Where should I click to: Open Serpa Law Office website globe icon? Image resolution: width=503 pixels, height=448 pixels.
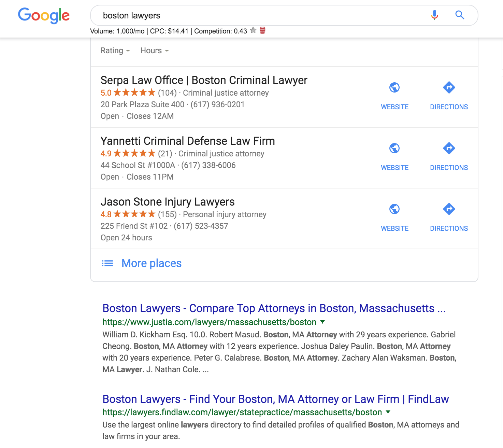click(x=394, y=87)
